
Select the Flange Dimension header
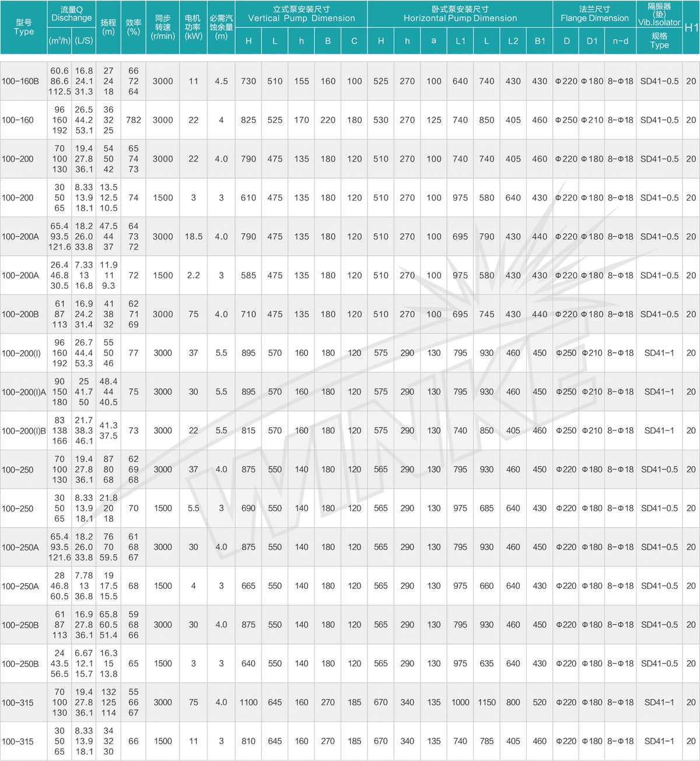(594, 13)
